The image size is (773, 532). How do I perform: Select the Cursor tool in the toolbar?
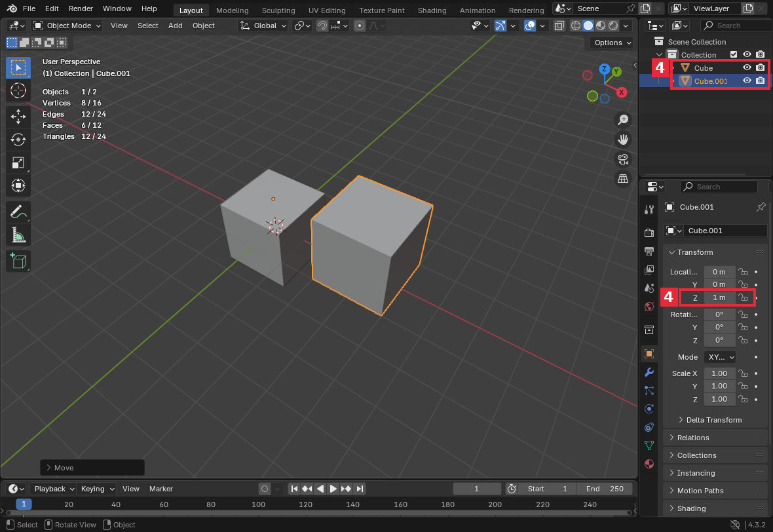(18, 90)
